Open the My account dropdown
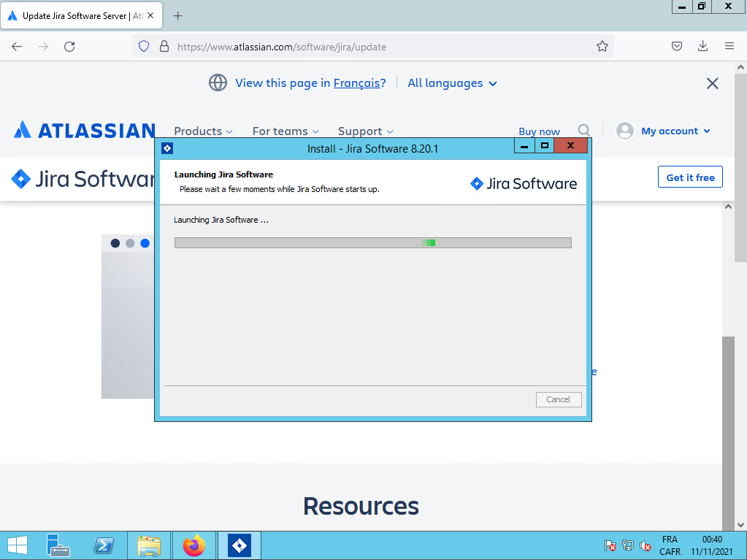Screen dimensions: 747x560 point(664,131)
